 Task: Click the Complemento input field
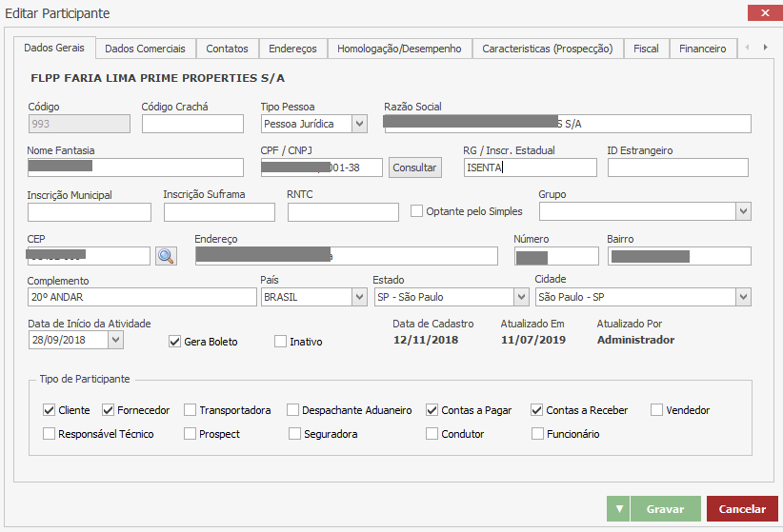(142, 297)
